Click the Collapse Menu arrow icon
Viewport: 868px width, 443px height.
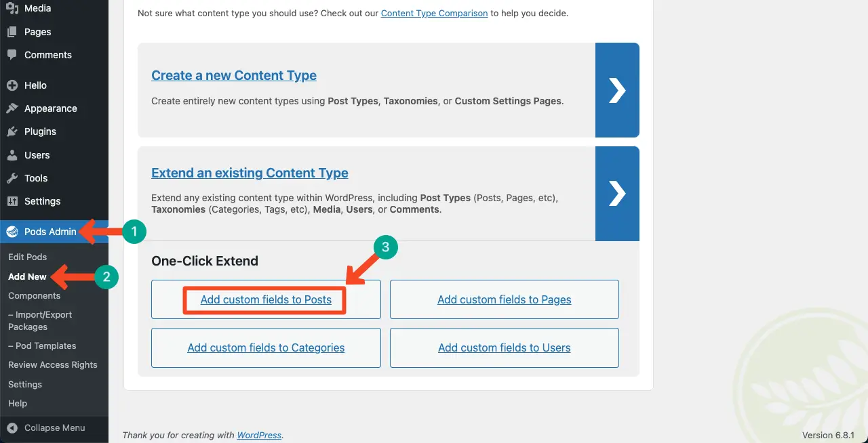click(12, 427)
